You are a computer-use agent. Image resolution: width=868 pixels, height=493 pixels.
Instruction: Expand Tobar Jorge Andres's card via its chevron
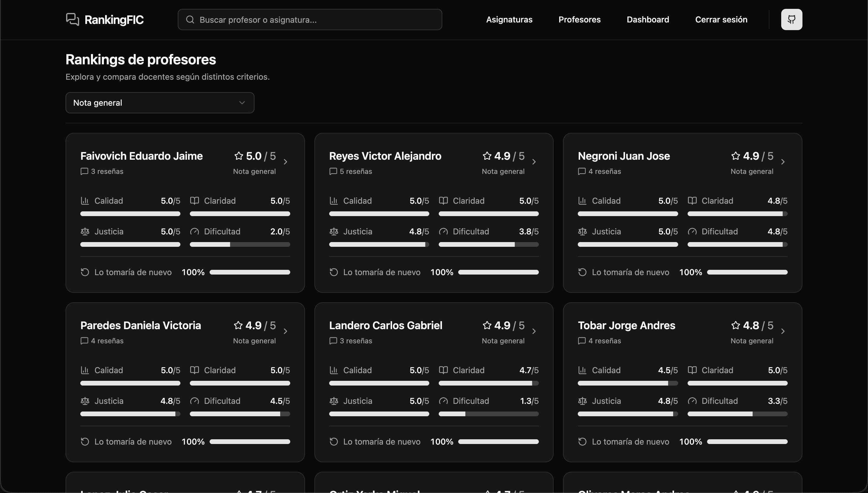tap(783, 331)
